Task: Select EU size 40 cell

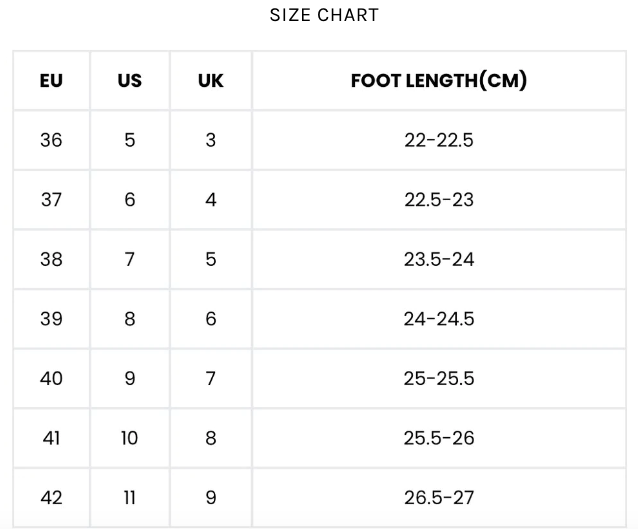Action: [x=51, y=378]
